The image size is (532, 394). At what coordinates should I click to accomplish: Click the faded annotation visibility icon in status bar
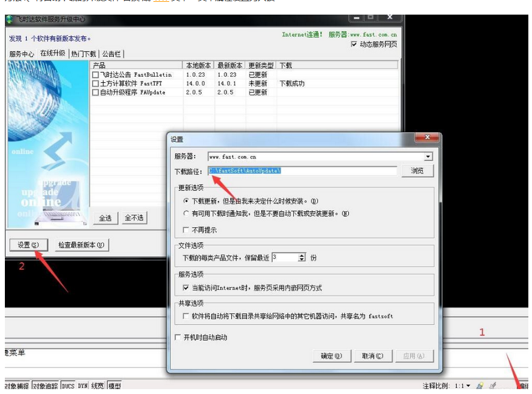point(492,385)
